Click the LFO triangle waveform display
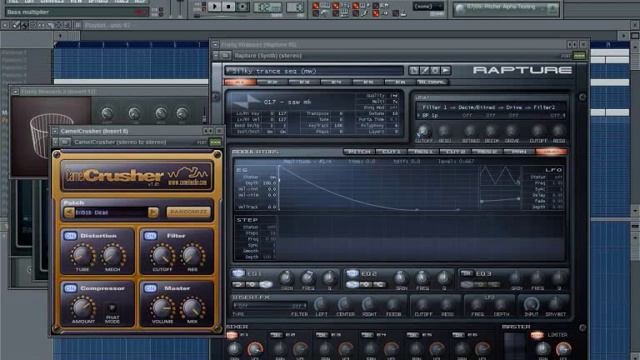Screen dimensions: 640x360 click(x=500, y=176)
